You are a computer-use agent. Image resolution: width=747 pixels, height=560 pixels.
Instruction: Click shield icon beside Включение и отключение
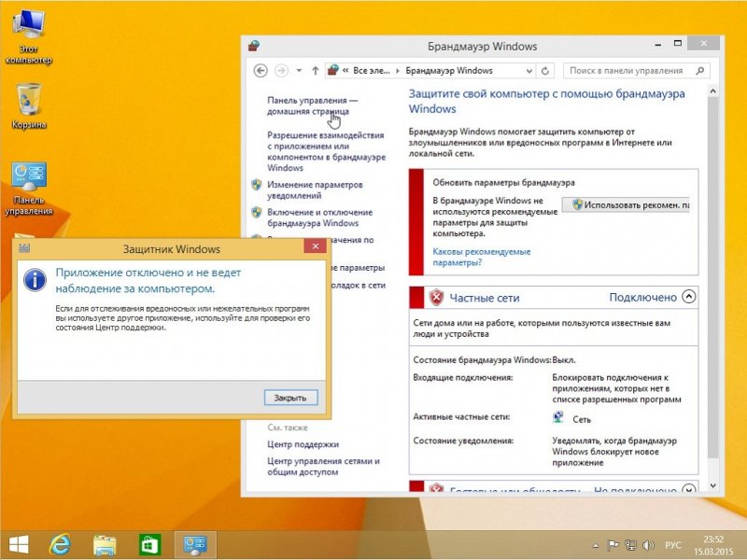click(x=257, y=213)
